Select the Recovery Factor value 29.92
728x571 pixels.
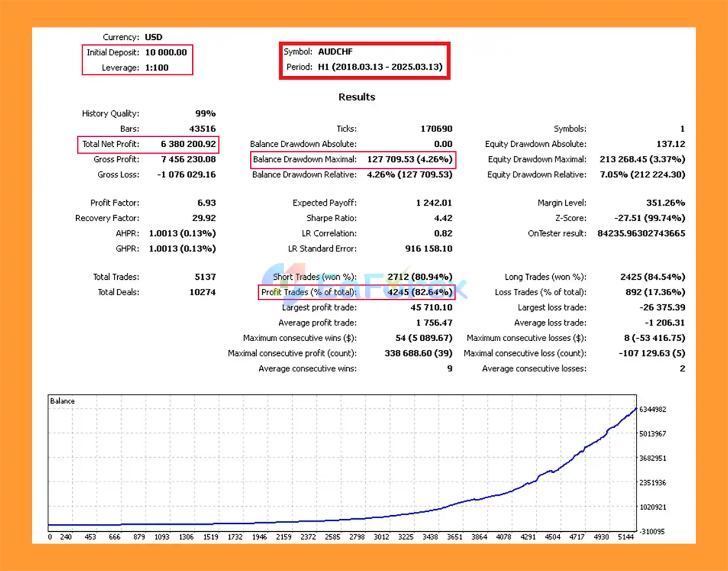(x=204, y=218)
